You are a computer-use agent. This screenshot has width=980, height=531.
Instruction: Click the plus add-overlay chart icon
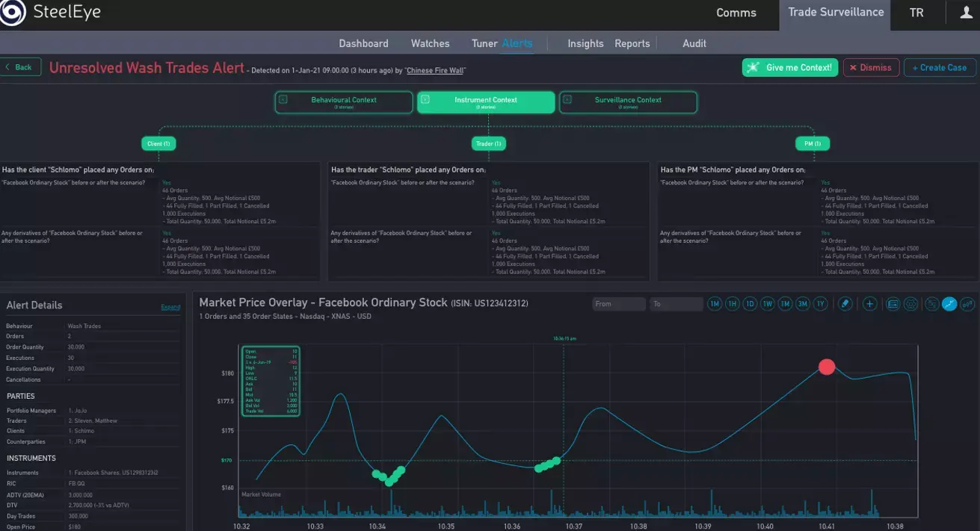869,304
